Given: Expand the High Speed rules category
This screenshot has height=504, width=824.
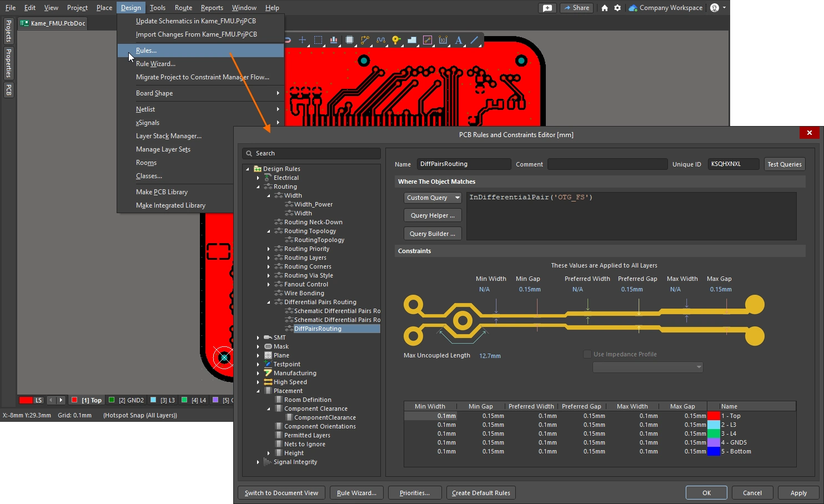Looking at the screenshot, I should point(258,382).
